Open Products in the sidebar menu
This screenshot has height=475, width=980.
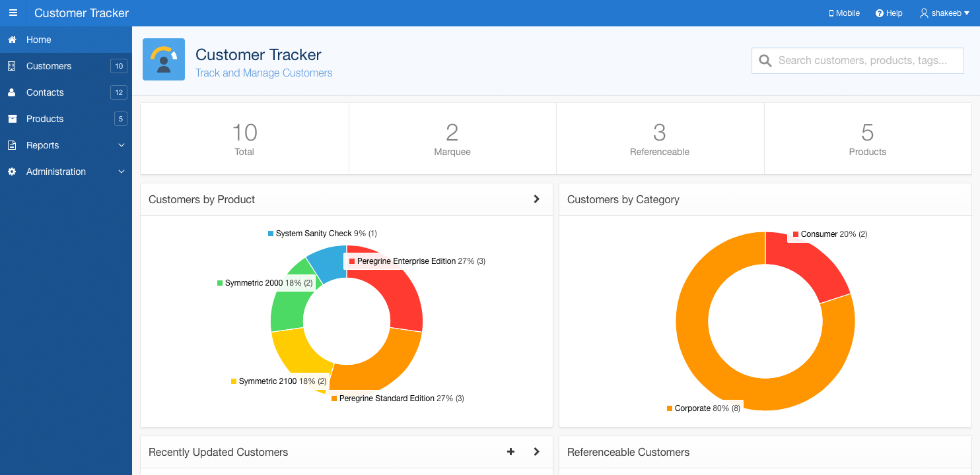click(x=45, y=119)
